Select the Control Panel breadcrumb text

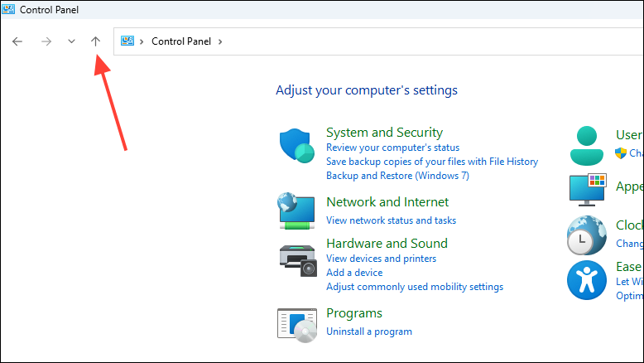click(x=181, y=41)
